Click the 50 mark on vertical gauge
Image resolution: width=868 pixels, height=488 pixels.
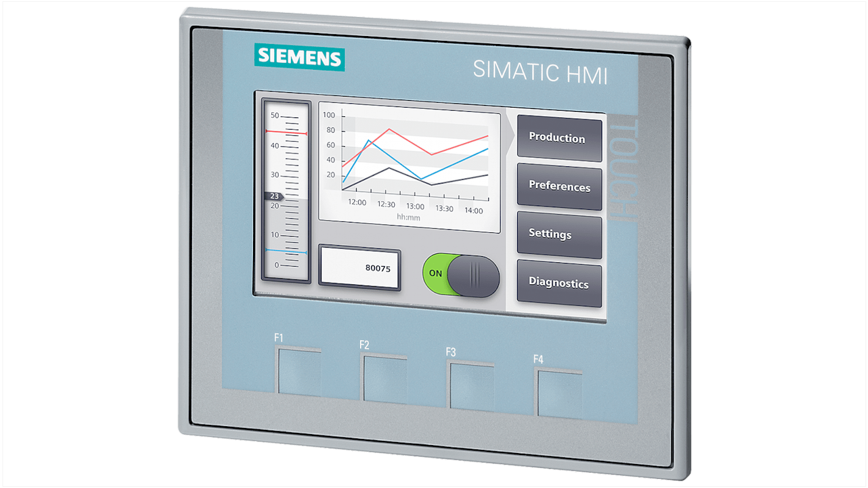(x=274, y=116)
